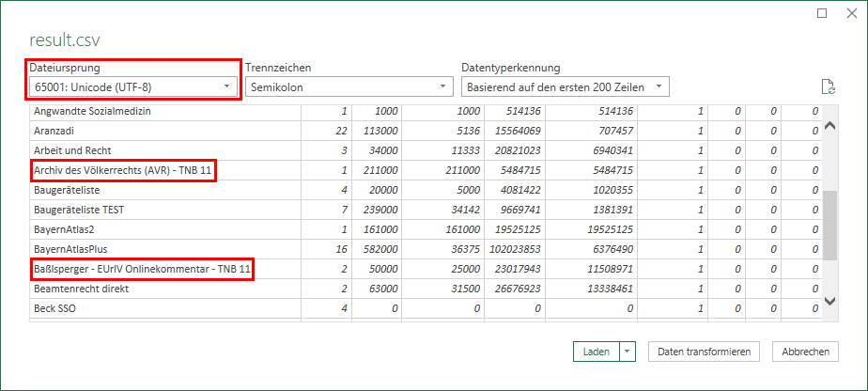Close the result.csv dialog window
Viewport: 868px width, 391px height.
[x=851, y=14]
